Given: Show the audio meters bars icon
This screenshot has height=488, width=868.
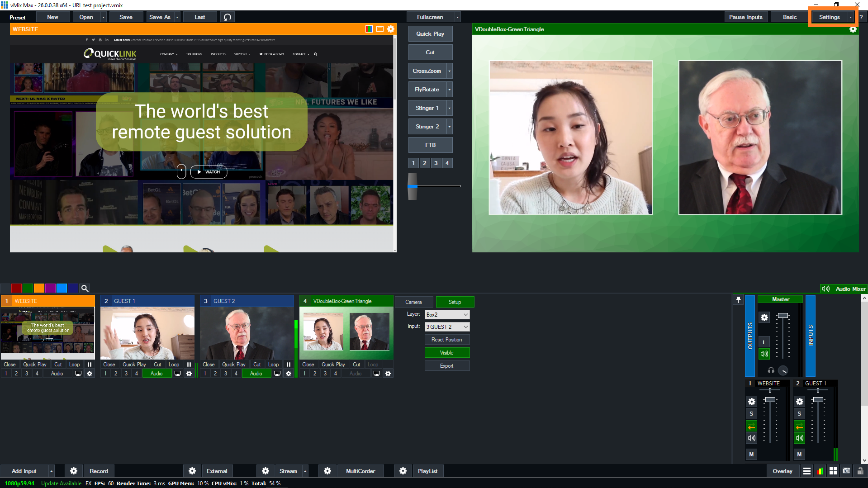Looking at the screenshot, I should pos(820,471).
